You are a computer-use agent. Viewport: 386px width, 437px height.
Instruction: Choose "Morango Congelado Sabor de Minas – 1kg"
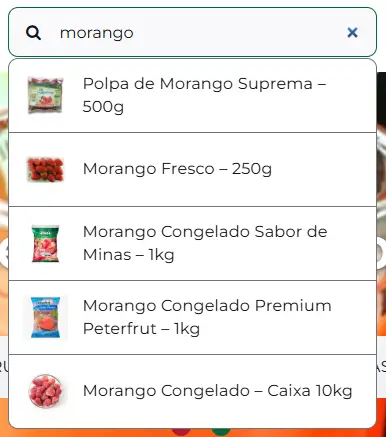[x=192, y=243]
